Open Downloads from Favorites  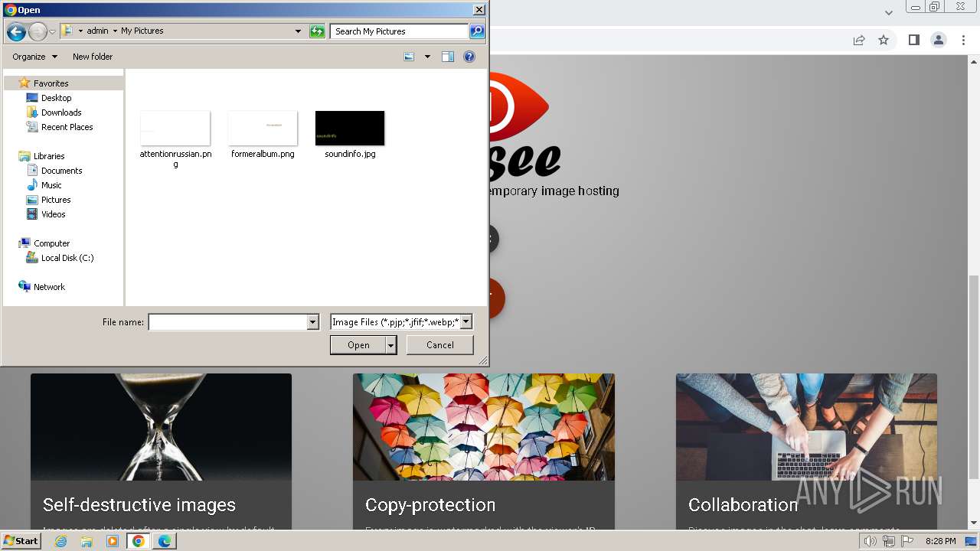pyautogui.click(x=61, y=112)
